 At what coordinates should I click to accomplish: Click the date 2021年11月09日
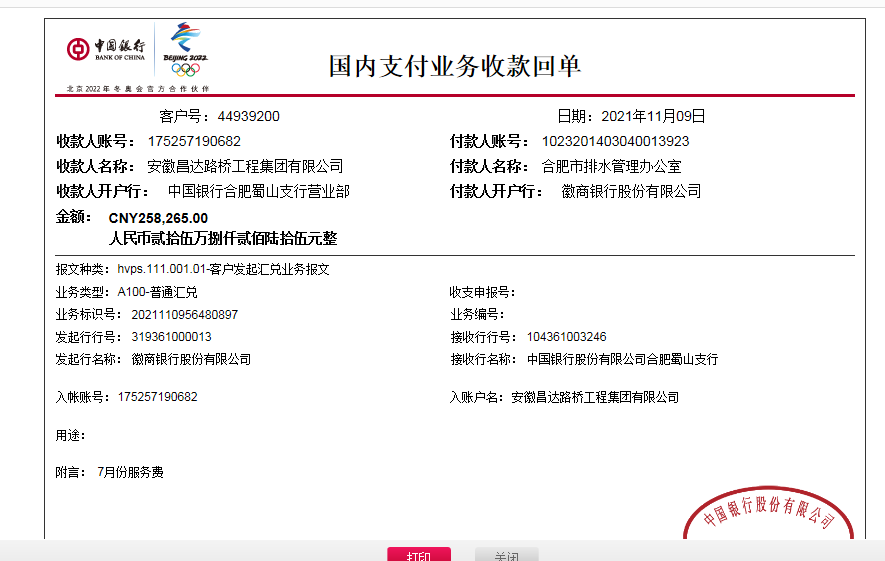653,116
